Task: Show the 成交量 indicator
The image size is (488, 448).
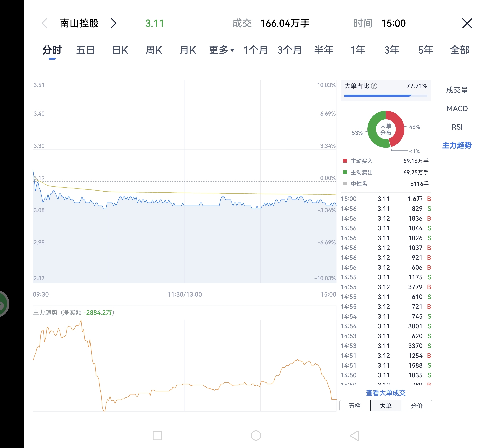Action: 457,90
